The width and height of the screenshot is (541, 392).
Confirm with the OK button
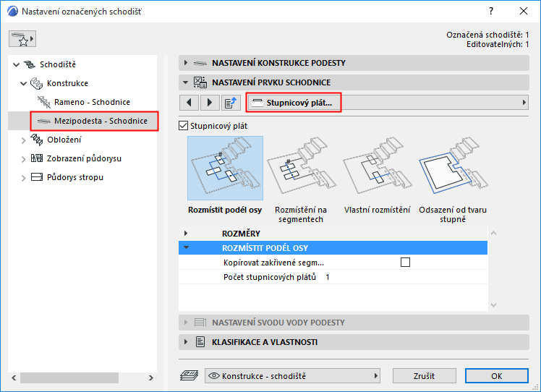coord(496,376)
